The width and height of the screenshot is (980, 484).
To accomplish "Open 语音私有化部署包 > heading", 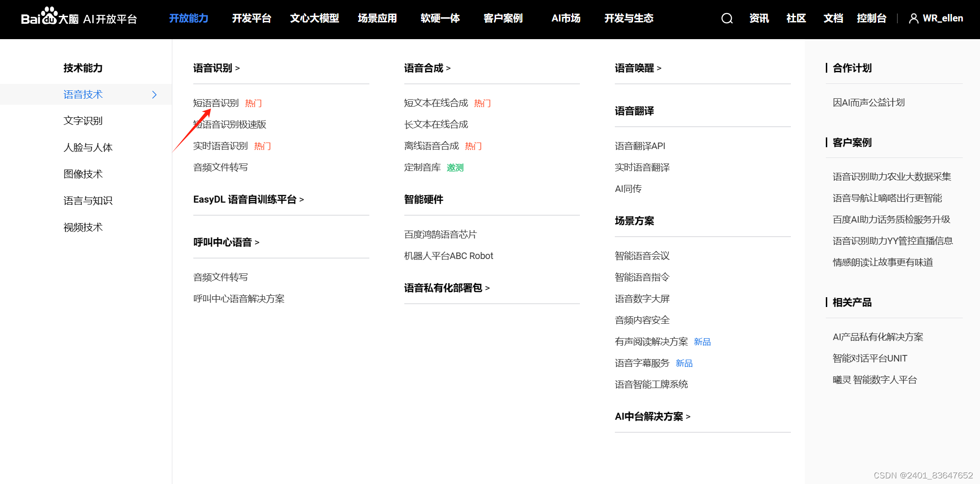I will click(x=447, y=288).
